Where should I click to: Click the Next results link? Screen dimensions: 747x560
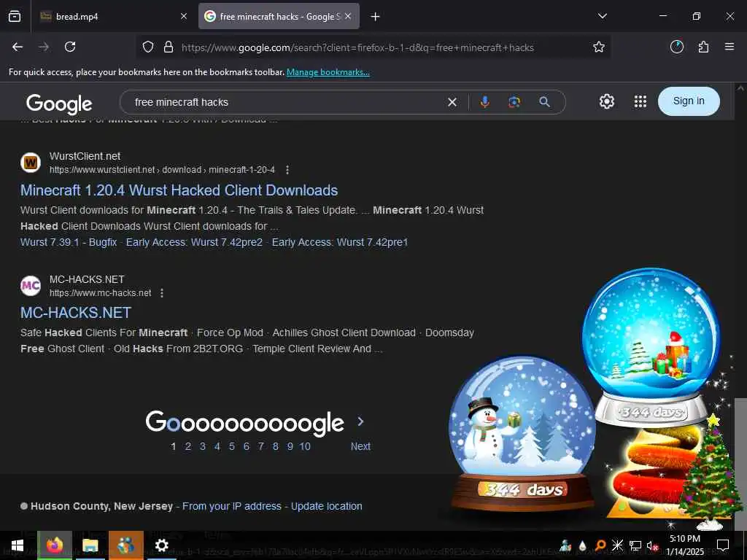click(360, 446)
